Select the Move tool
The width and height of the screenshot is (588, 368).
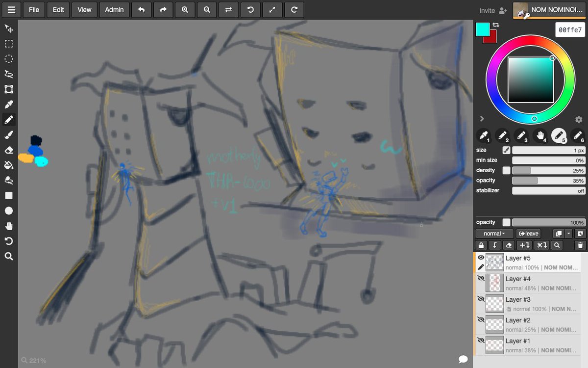pos(9,29)
